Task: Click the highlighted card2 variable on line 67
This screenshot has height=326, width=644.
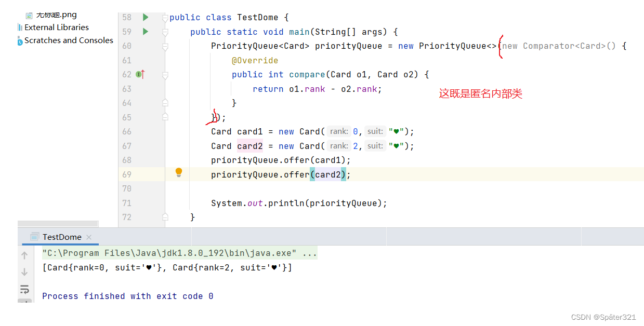Action: click(x=250, y=146)
